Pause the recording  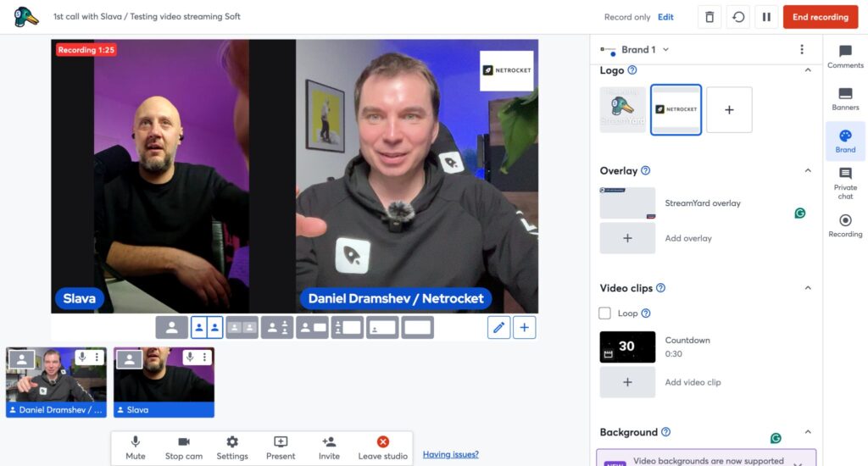pos(766,17)
